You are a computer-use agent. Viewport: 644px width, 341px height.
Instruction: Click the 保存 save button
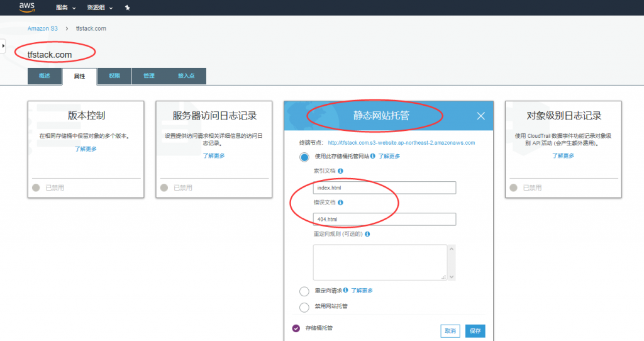(475, 331)
